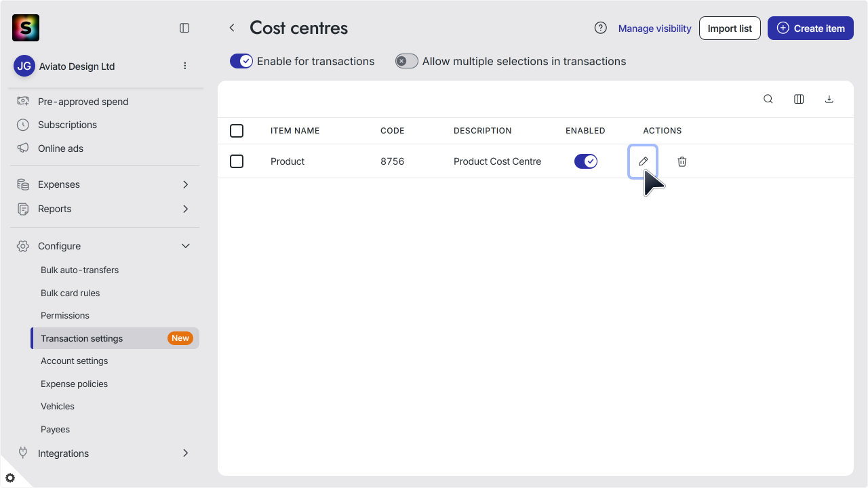
Task: Open Pre-approved spend
Action: tap(83, 102)
